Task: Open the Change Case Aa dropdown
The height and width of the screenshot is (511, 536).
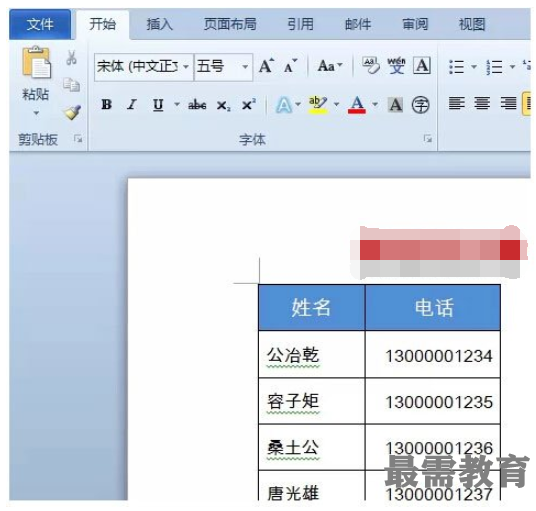Action: pos(330,66)
